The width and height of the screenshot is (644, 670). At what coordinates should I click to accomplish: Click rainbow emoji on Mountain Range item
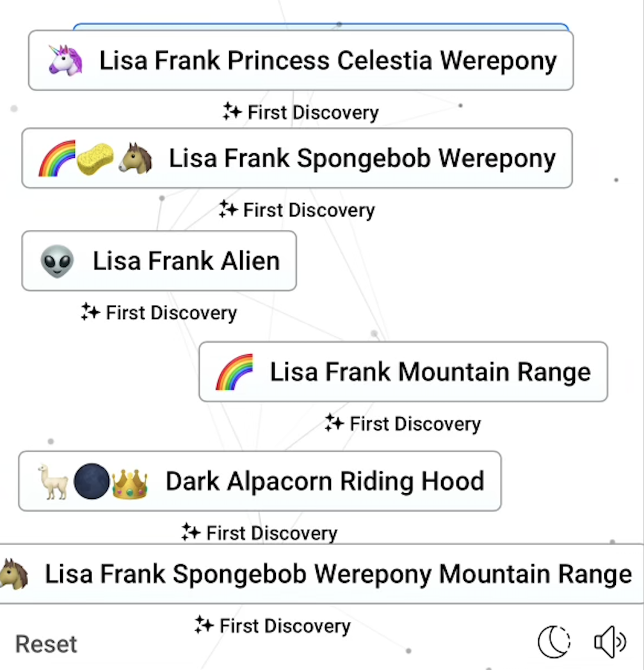[234, 372]
